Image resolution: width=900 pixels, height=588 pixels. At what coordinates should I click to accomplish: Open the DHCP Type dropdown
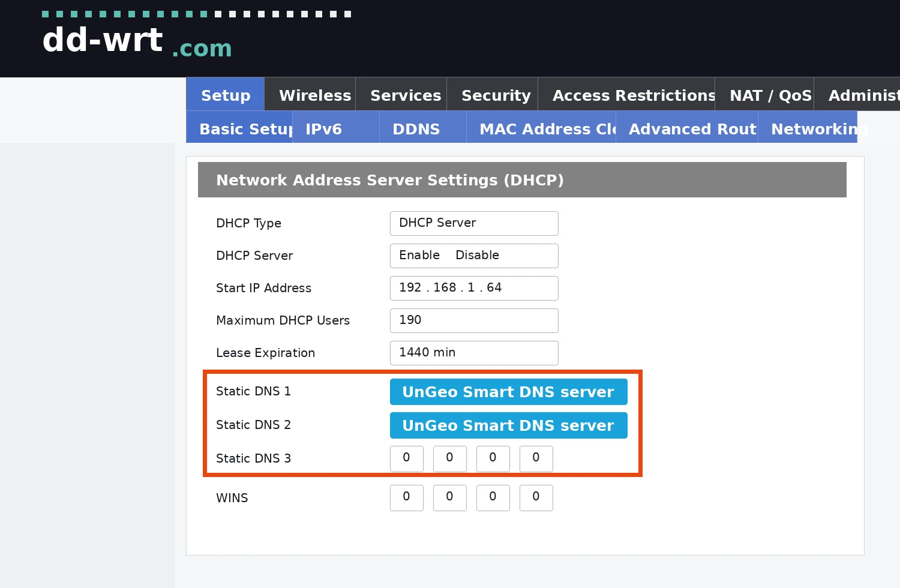tap(474, 223)
